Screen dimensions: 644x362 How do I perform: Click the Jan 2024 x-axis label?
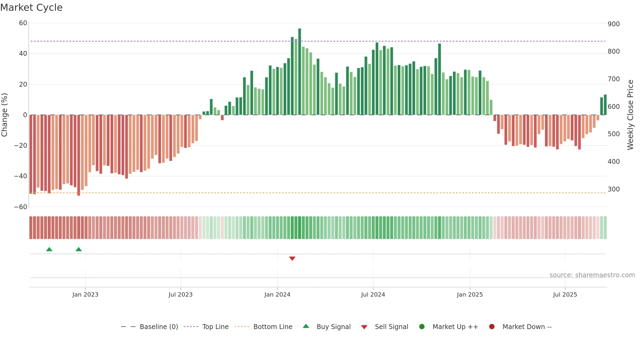coord(277,294)
